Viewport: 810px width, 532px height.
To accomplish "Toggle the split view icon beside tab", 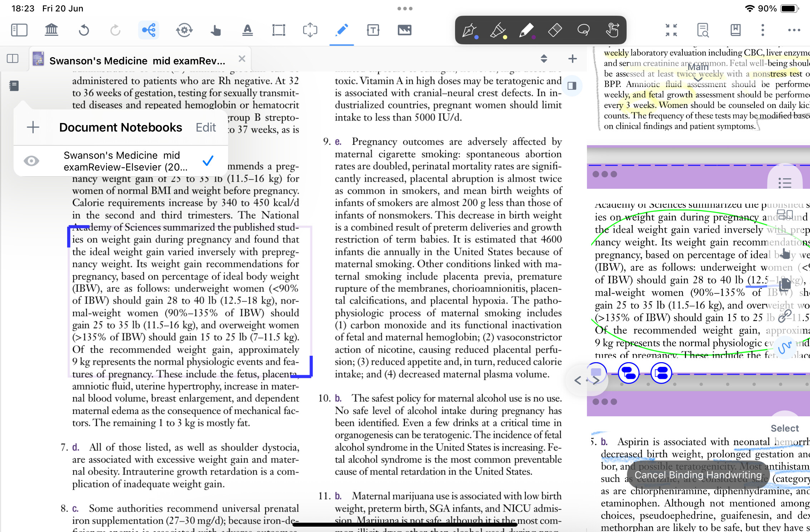I will click(x=13, y=58).
